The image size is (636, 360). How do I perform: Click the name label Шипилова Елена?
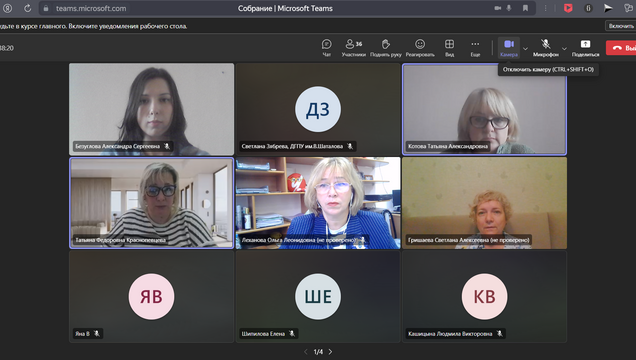tap(263, 334)
